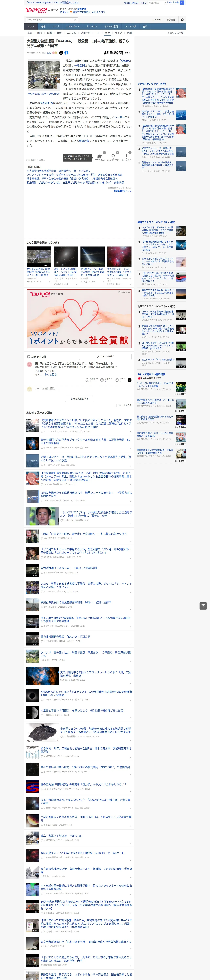Open the ライブ tab in the dark navigation bar

(56, 27)
